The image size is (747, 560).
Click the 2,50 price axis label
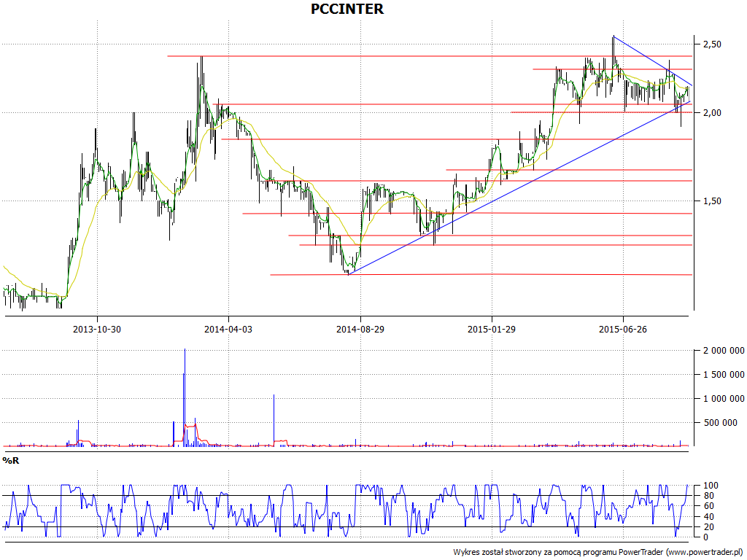[712, 44]
